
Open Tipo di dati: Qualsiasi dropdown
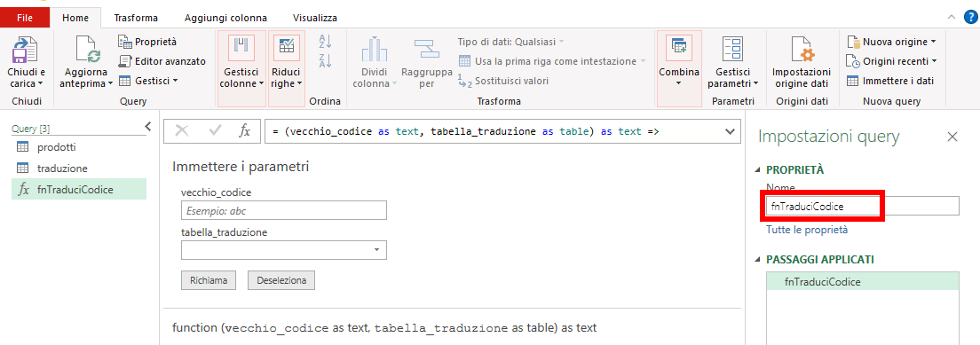pyautogui.click(x=510, y=42)
